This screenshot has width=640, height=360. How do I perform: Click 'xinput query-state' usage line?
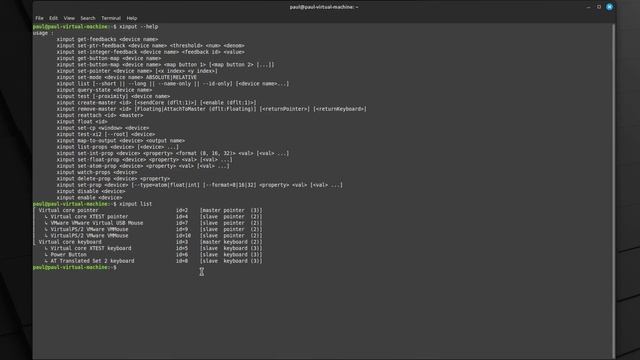(104, 90)
